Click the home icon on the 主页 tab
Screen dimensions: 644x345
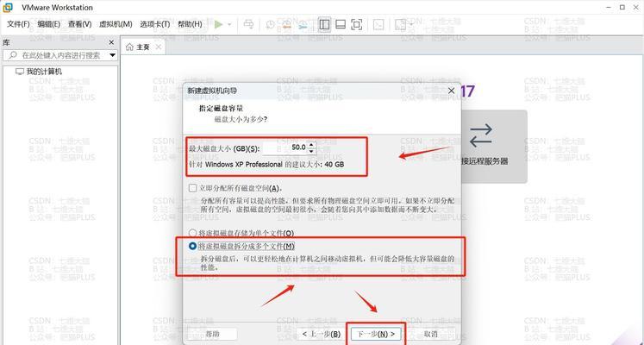[x=130, y=47]
